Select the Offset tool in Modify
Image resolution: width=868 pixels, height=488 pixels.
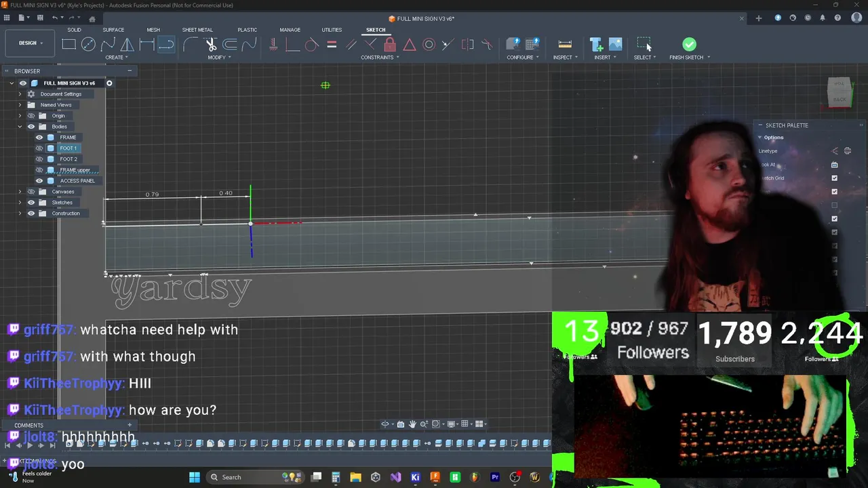[x=231, y=45]
